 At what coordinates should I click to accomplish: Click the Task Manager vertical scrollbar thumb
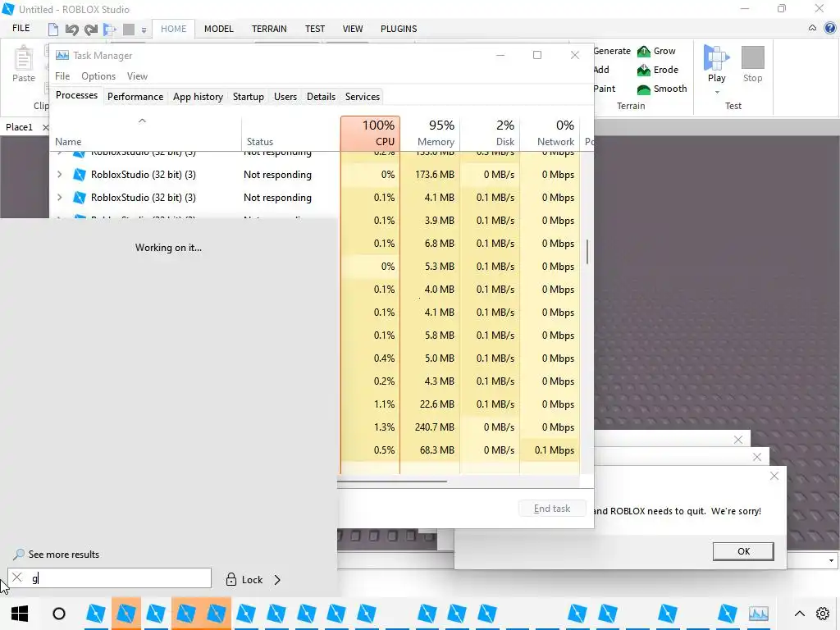(x=587, y=252)
